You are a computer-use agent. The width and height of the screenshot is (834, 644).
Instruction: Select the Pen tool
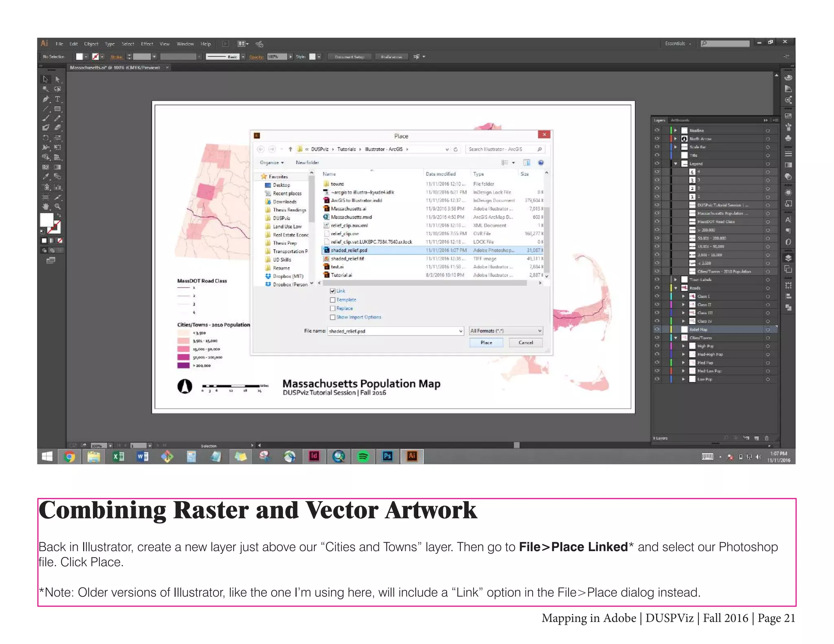click(x=46, y=99)
